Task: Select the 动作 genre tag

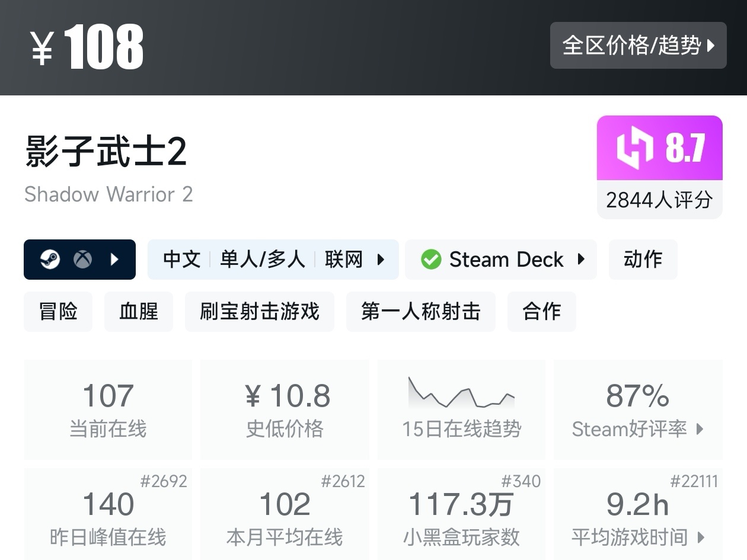Action: (643, 259)
